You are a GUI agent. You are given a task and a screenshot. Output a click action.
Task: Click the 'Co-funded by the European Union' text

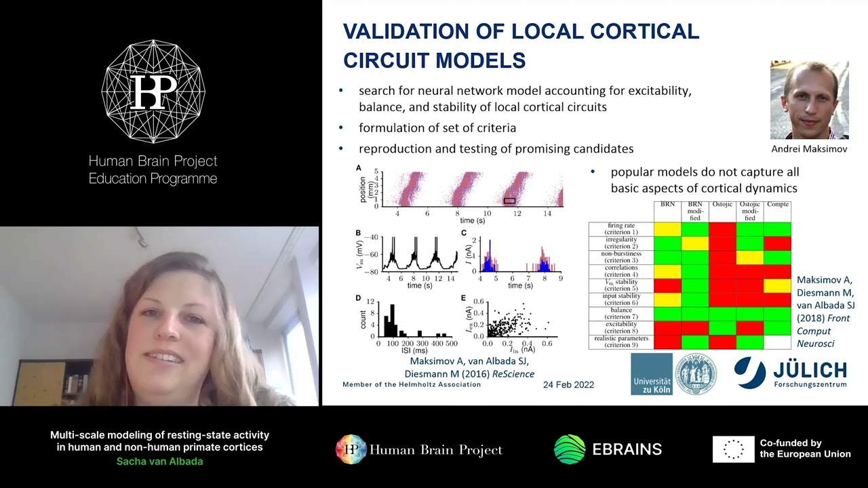[805, 449]
